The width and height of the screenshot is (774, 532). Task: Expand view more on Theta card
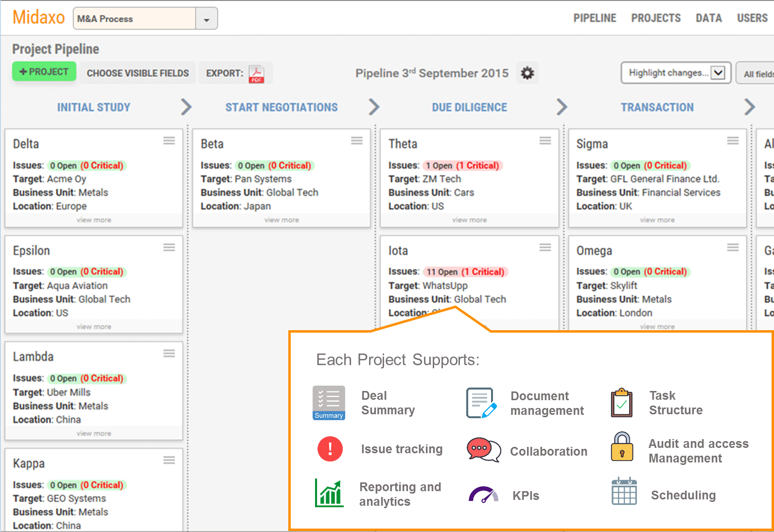(469, 220)
